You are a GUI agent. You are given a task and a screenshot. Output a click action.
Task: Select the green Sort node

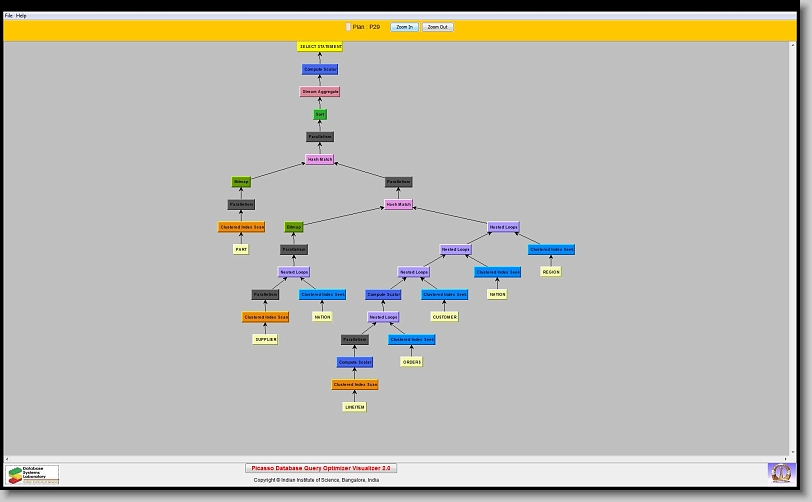coord(320,114)
